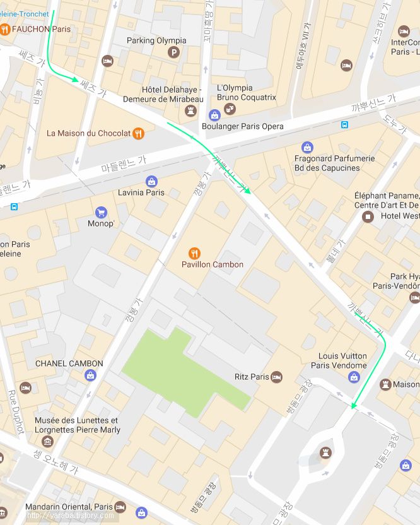Click the FAUCHON Paris restaurant icon
The height and width of the screenshot is (525, 420).
tap(4, 30)
